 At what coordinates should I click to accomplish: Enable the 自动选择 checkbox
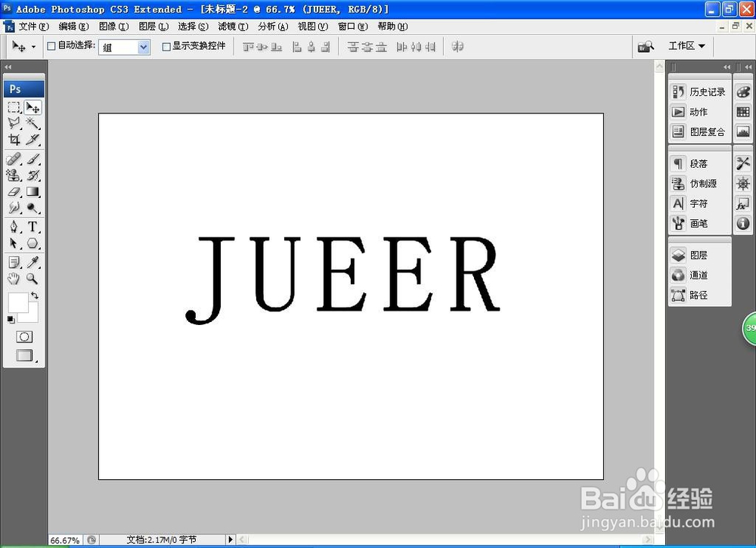coord(51,46)
